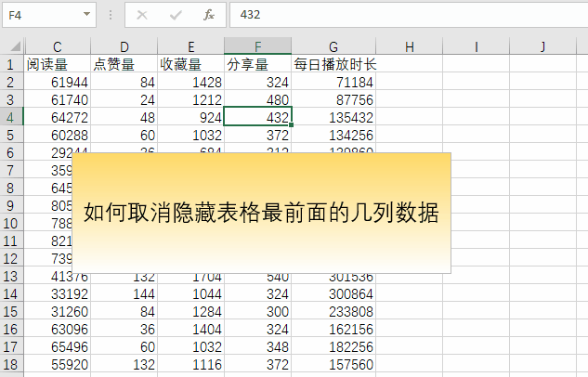Screen dimensions: 588x377
Task: Click the Name Box showing F4
Action: pos(49,15)
